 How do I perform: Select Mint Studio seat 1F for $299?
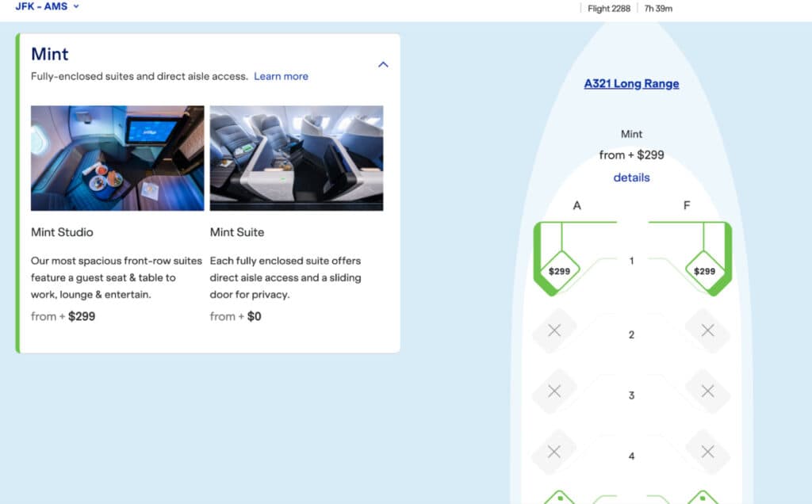pos(704,271)
